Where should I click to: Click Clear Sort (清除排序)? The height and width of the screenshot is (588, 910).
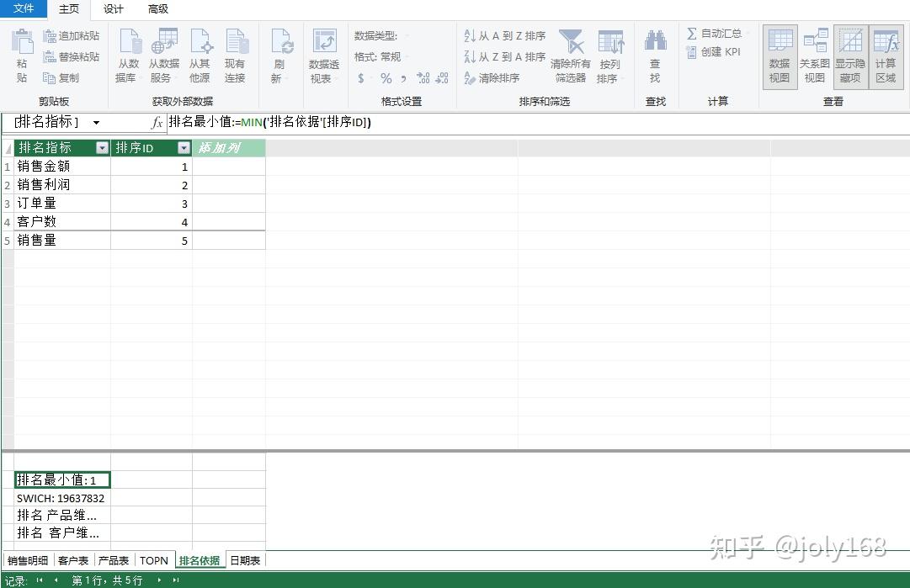[492, 77]
